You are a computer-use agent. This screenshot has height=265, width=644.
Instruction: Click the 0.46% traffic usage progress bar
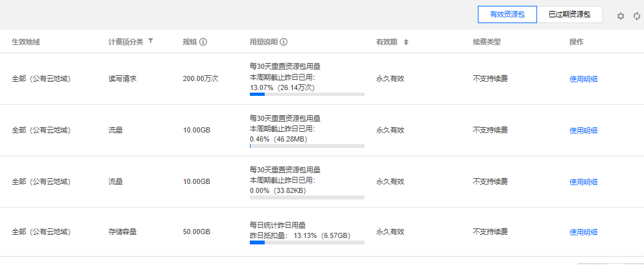tap(307, 146)
